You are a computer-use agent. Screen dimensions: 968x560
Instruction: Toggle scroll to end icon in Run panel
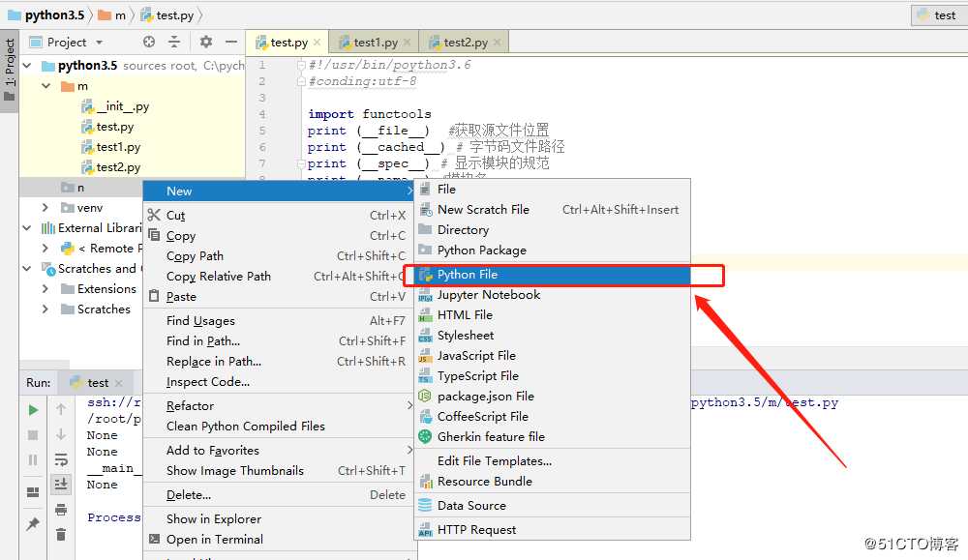pos(61,485)
